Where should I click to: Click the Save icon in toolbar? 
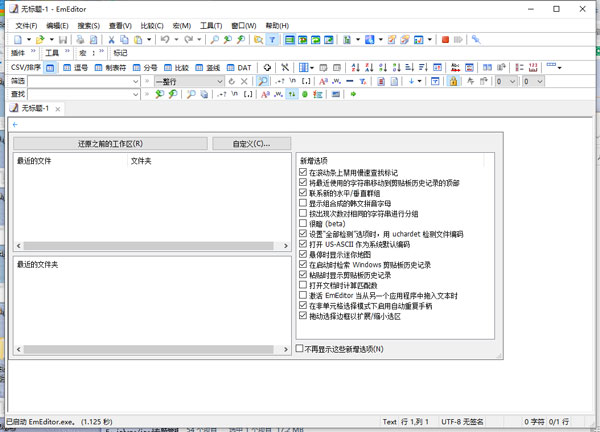click(63, 39)
